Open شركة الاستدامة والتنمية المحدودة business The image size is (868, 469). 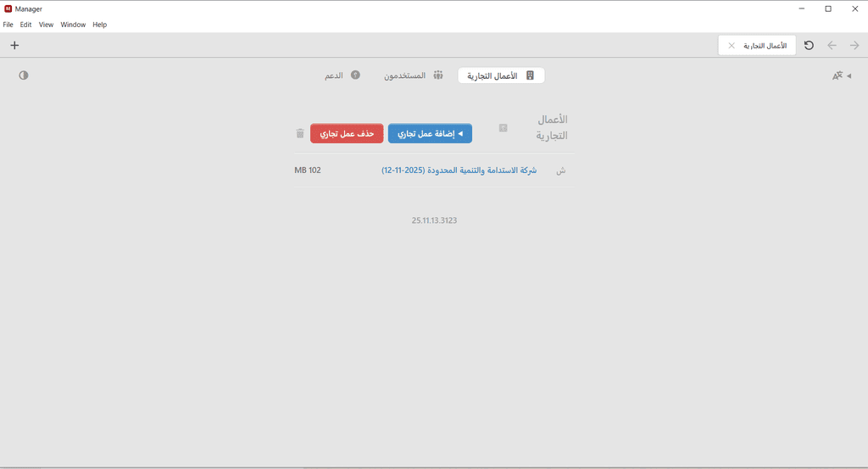(459, 170)
